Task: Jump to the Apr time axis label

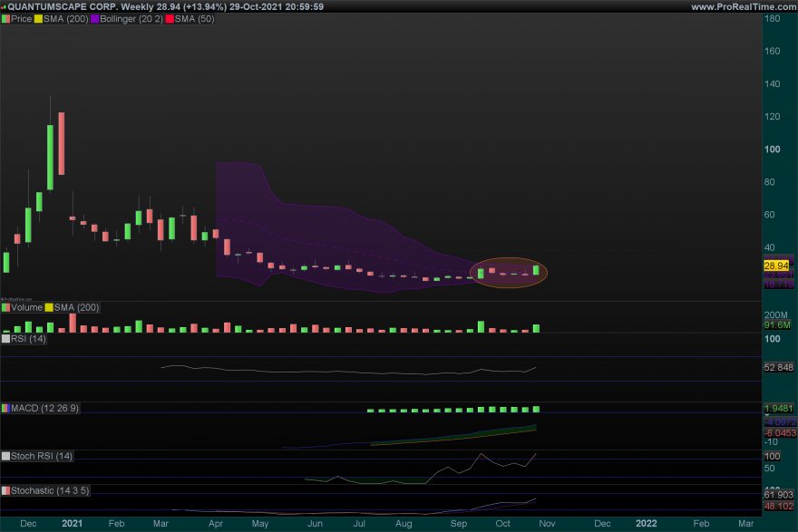Action: click(216, 523)
